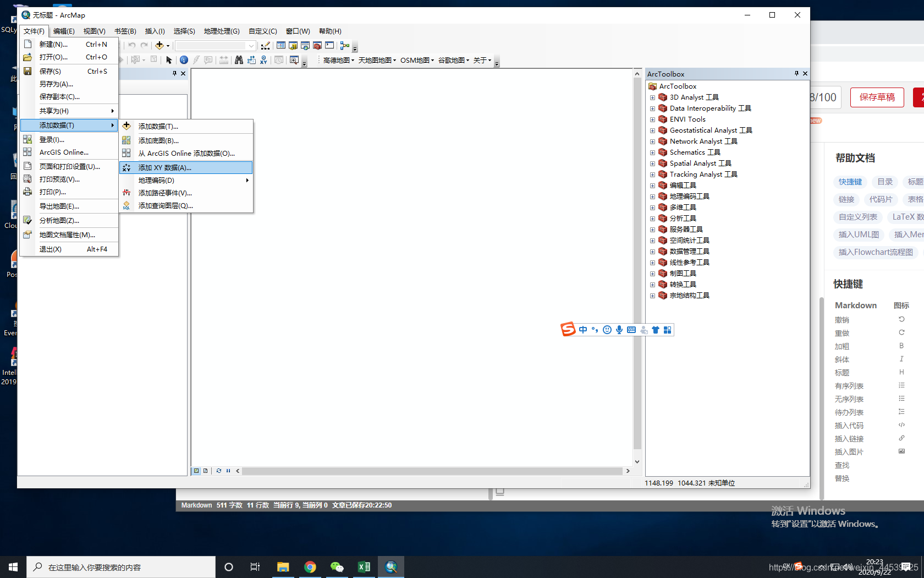Click 插入Flowchart流程图 help link
Image resolution: width=924 pixels, height=578 pixels.
click(876, 252)
